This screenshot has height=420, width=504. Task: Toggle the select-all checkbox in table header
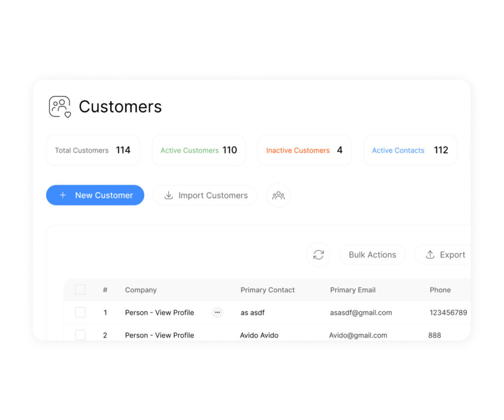click(x=80, y=290)
